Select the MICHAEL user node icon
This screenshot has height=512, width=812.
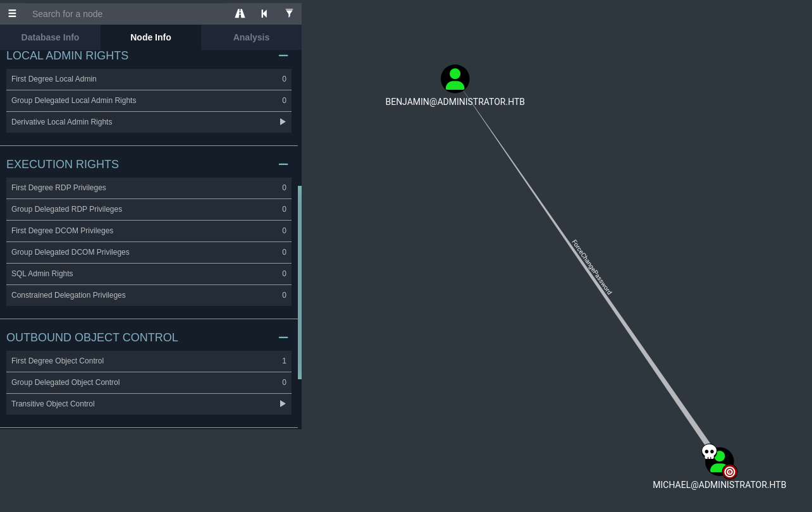720,460
